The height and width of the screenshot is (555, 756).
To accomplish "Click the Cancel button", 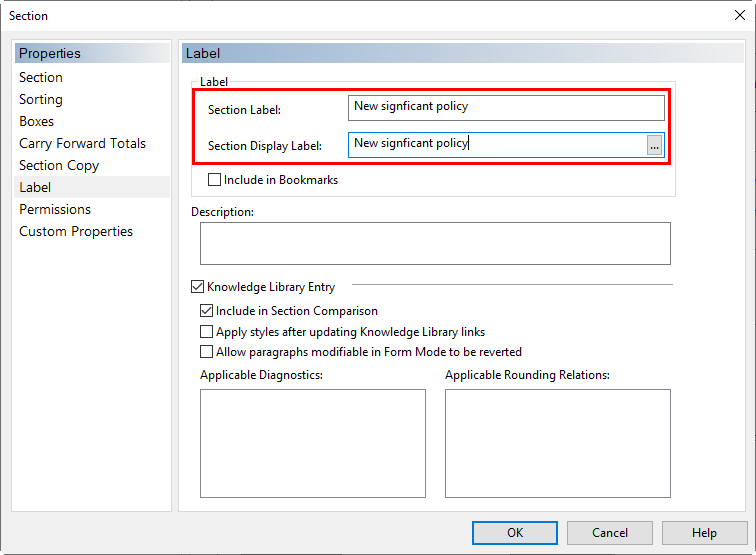I will click(609, 533).
